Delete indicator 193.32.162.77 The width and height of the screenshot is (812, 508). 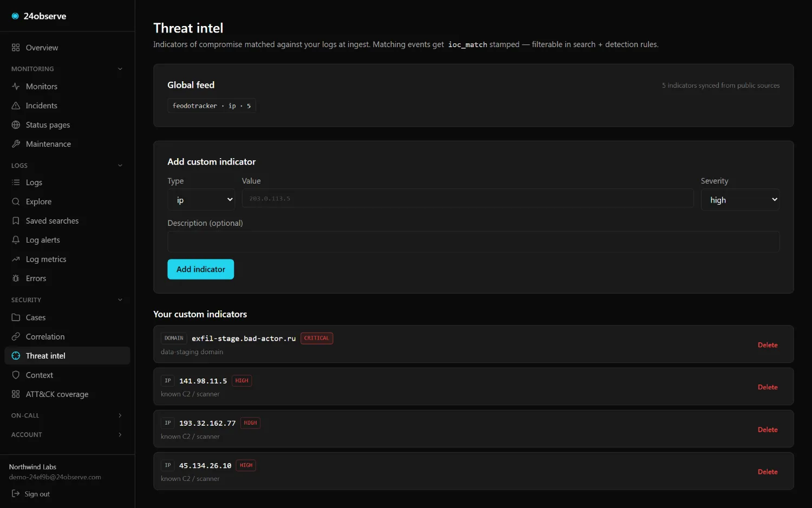pos(768,430)
